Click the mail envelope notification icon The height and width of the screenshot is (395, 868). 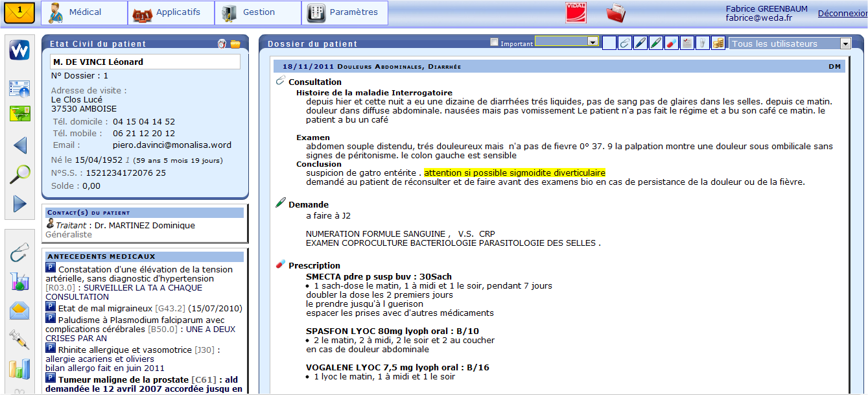click(19, 12)
